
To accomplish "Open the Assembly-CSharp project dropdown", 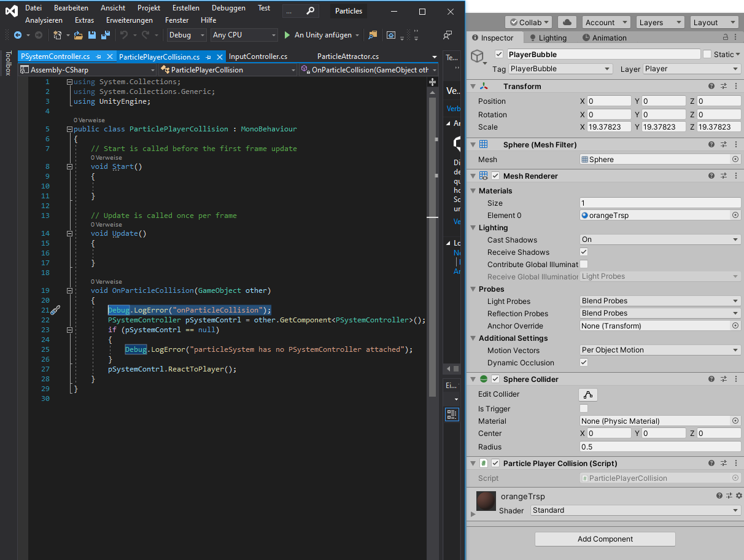I will (x=89, y=70).
